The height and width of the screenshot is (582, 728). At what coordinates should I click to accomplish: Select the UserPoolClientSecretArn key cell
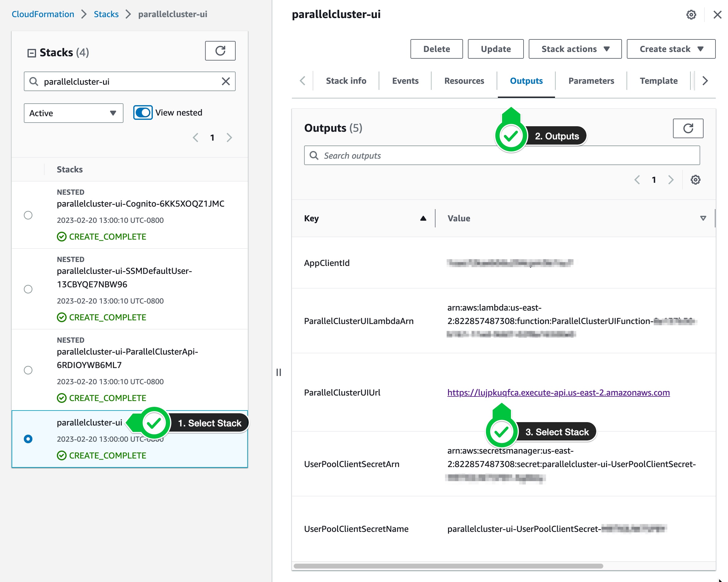click(x=352, y=464)
